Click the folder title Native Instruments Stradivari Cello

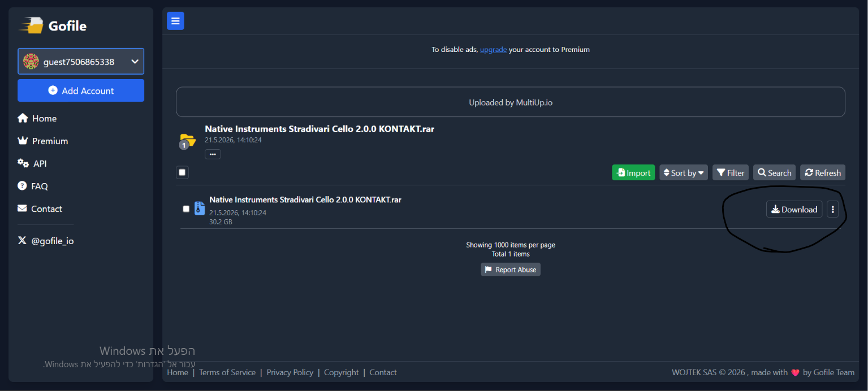click(319, 129)
